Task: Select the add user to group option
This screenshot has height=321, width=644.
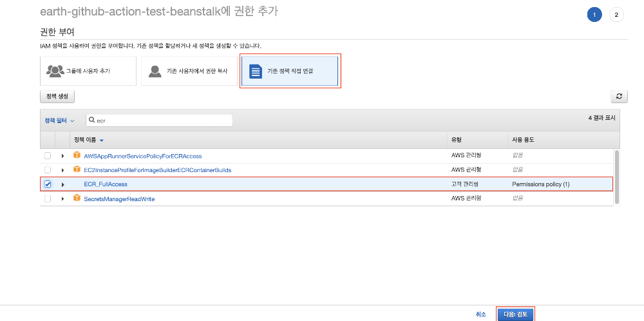Action: [x=88, y=71]
